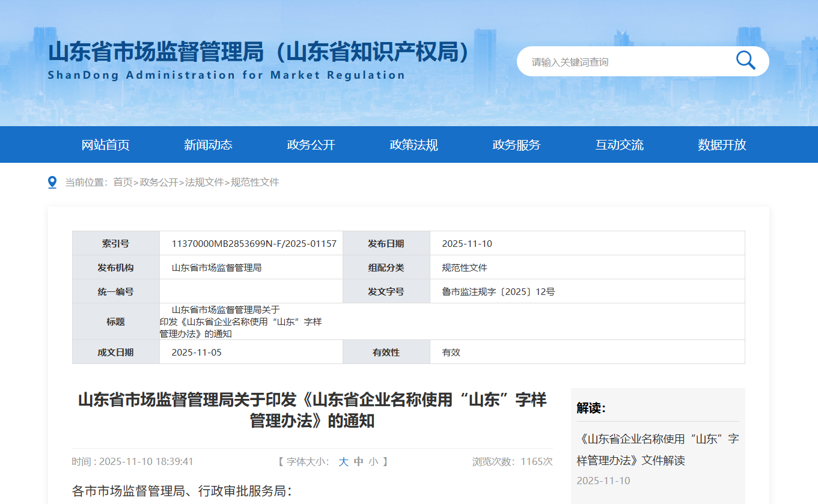The width and height of the screenshot is (818, 504).
Task: Set font size to medium (中)
Action: pos(359,461)
